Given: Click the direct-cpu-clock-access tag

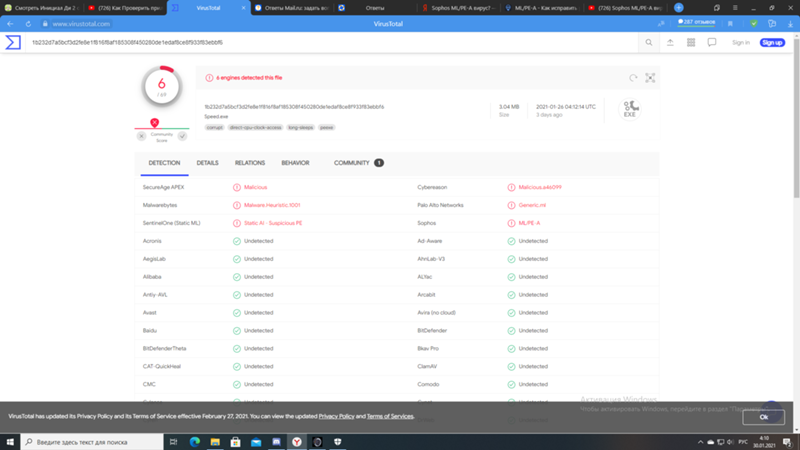Looking at the screenshot, I should pos(255,128).
